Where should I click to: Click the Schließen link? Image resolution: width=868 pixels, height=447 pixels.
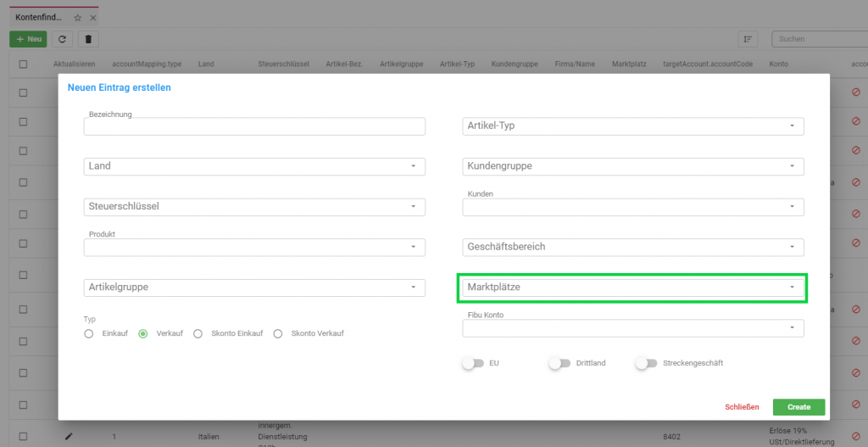(x=742, y=407)
